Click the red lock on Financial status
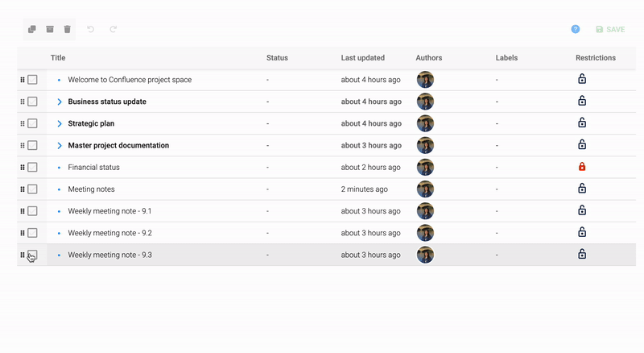Viewport: 644px width, 353px height. point(582,167)
